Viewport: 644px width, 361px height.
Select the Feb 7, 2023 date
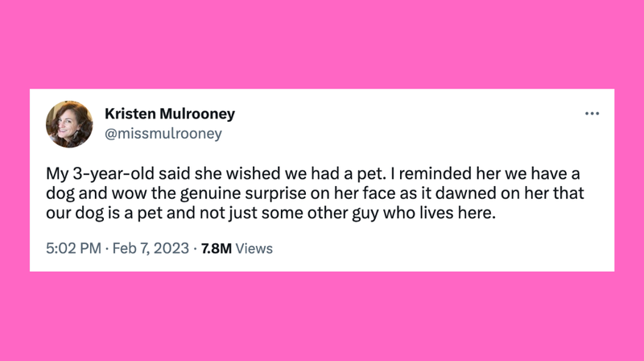point(151,248)
